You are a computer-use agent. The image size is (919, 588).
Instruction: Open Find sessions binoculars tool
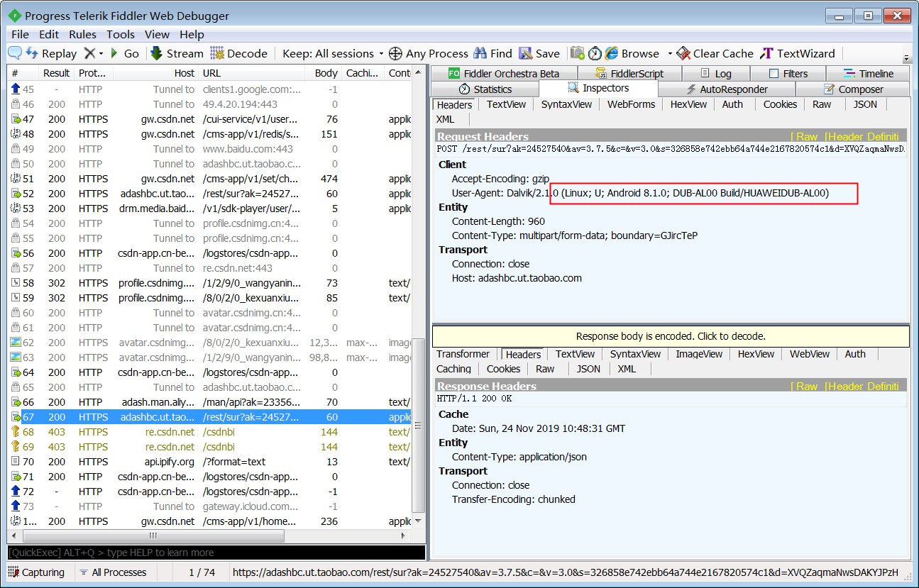[x=492, y=53]
